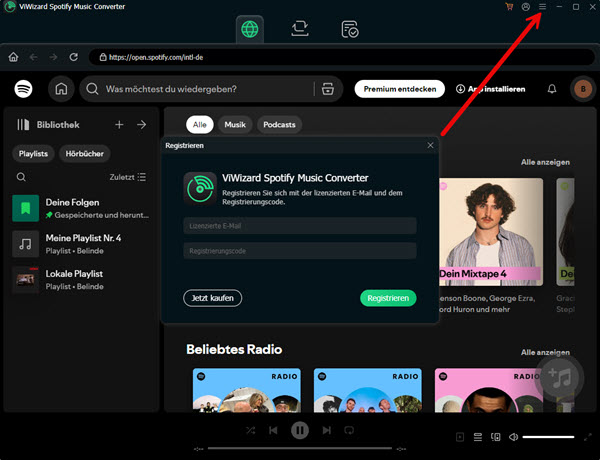600x460 pixels.
Task: Open the Spotify notifications bell
Action: (x=552, y=89)
